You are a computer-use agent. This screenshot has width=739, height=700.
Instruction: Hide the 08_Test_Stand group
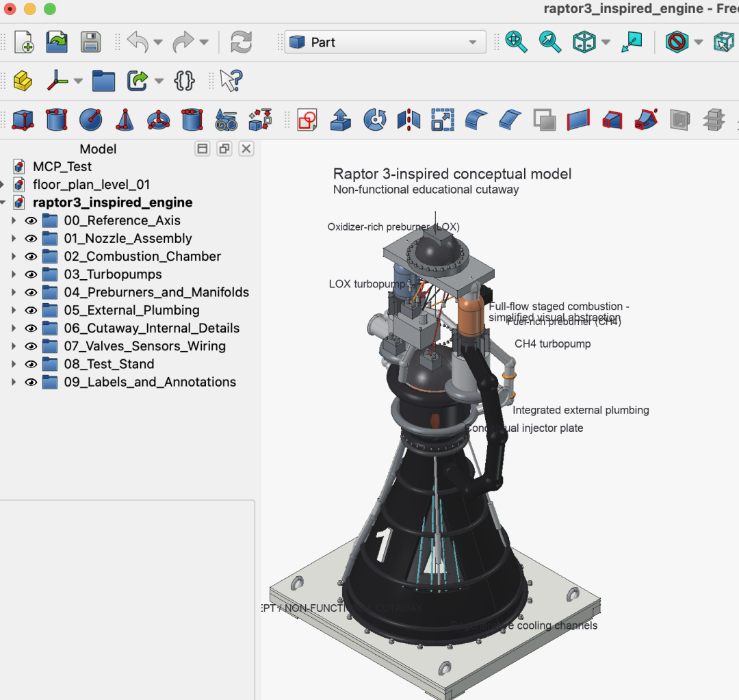click(x=31, y=364)
